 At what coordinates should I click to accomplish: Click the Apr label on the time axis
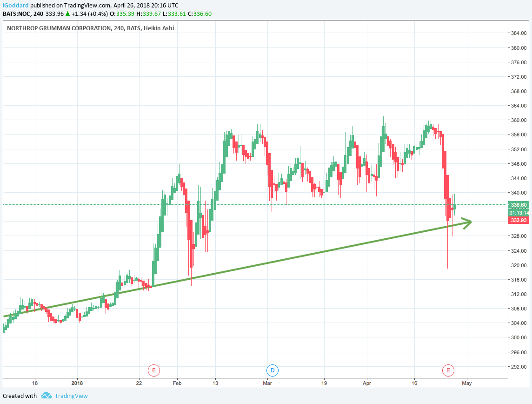pyautogui.click(x=367, y=383)
